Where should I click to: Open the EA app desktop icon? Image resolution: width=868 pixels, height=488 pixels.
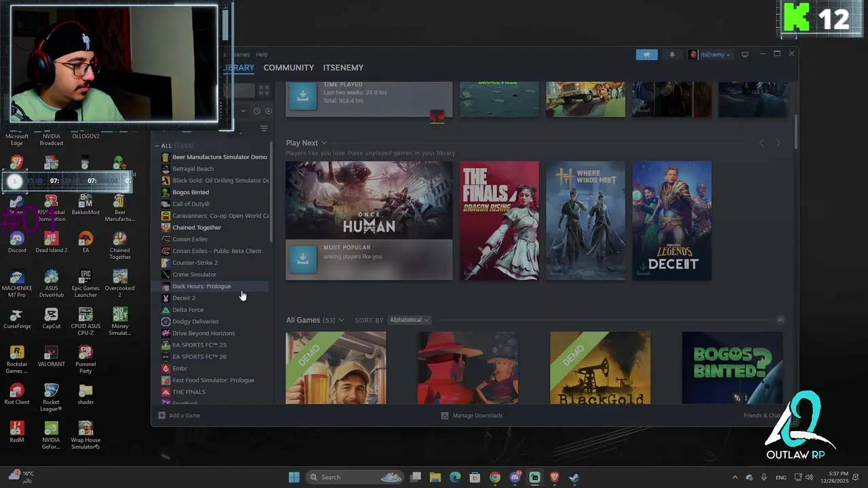coord(85,242)
